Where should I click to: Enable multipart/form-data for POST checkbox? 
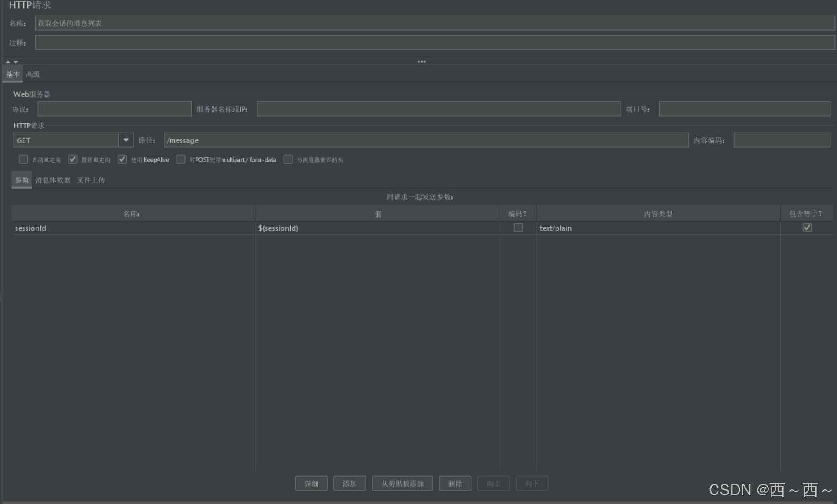click(181, 159)
